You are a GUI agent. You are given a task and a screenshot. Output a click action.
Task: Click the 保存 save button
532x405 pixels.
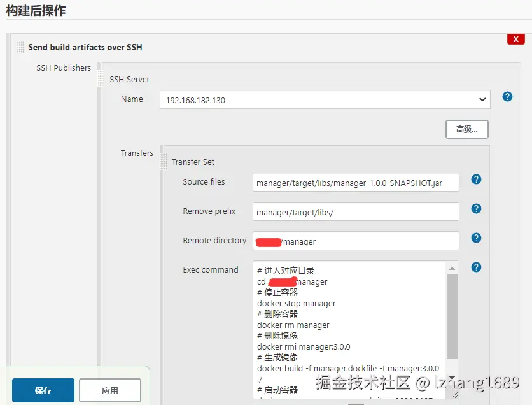point(43,390)
